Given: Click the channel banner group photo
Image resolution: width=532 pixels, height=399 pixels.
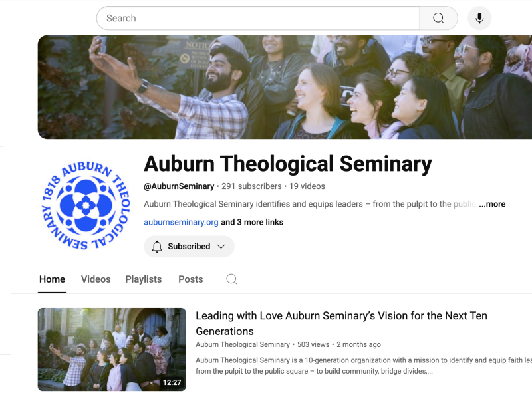Looking at the screenshot, I should (285, 87).
